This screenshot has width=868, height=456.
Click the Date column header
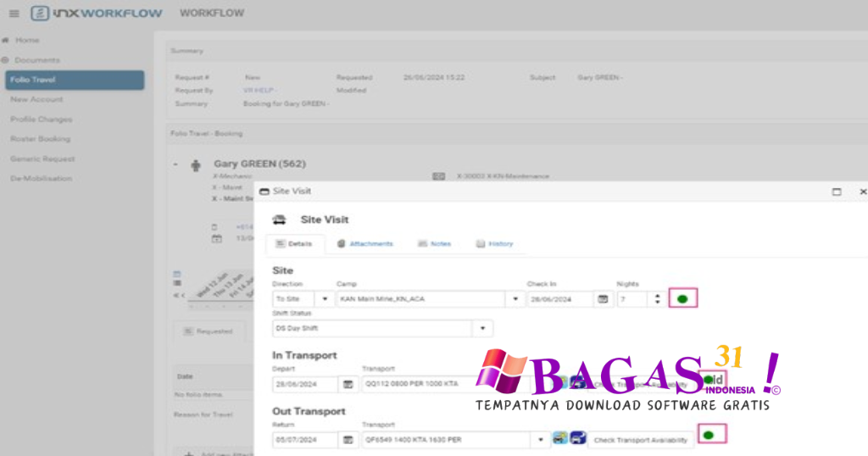click(x=185, y=377)
